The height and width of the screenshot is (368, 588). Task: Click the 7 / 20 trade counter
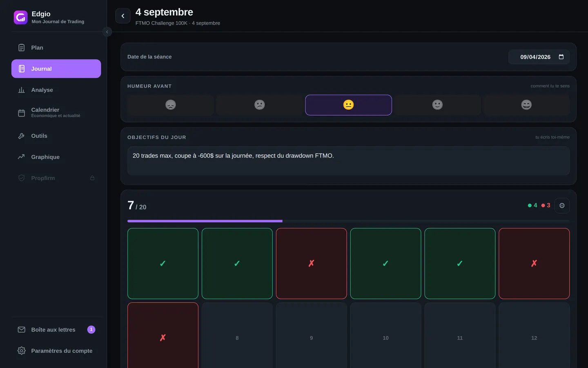(x=137, y=205)
